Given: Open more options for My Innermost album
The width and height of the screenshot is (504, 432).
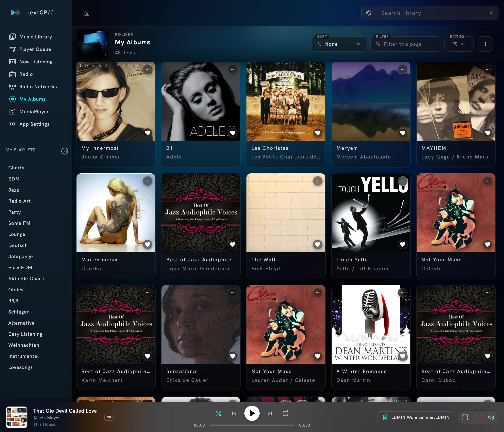Looking at the screenshot, I should (148, 69).
